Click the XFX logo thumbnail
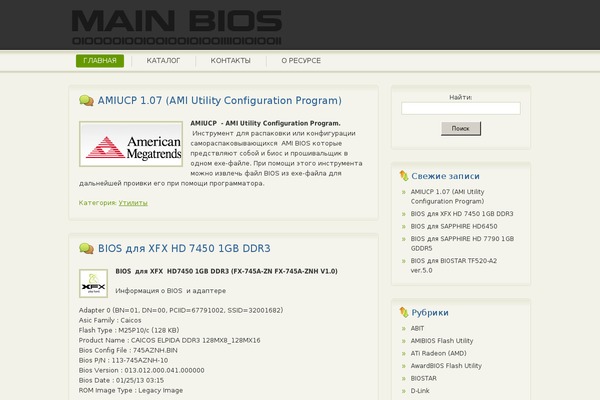This screenshot has width=600, height=400. (93, 284)
